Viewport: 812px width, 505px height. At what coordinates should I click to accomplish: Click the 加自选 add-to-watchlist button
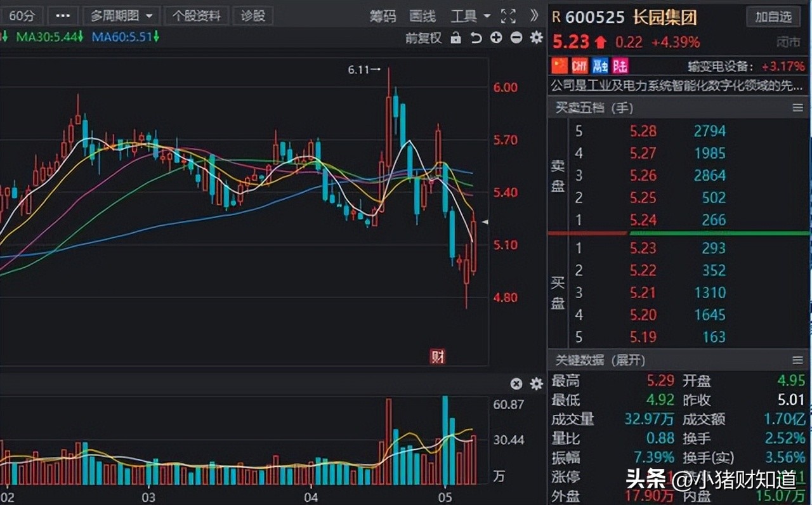pos(773,17)
